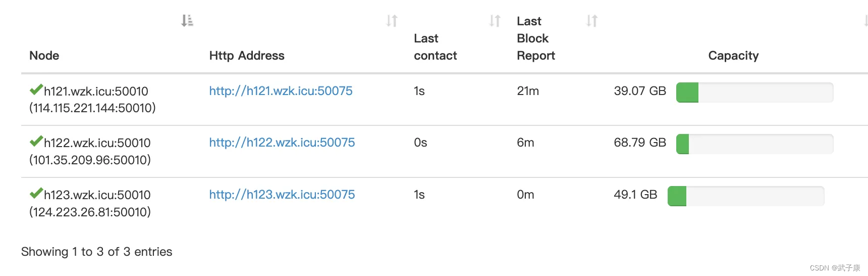Click the Last contact column header

point(435,47)
